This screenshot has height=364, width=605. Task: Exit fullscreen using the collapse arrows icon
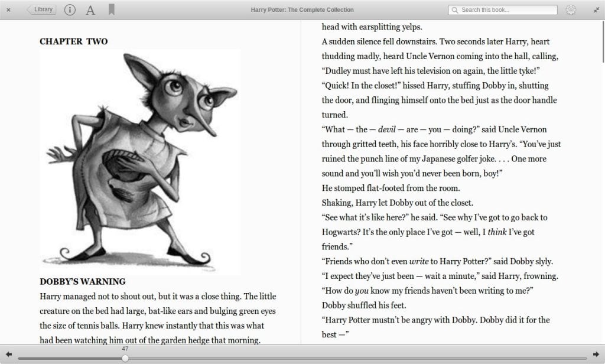(x=596, y=10)
